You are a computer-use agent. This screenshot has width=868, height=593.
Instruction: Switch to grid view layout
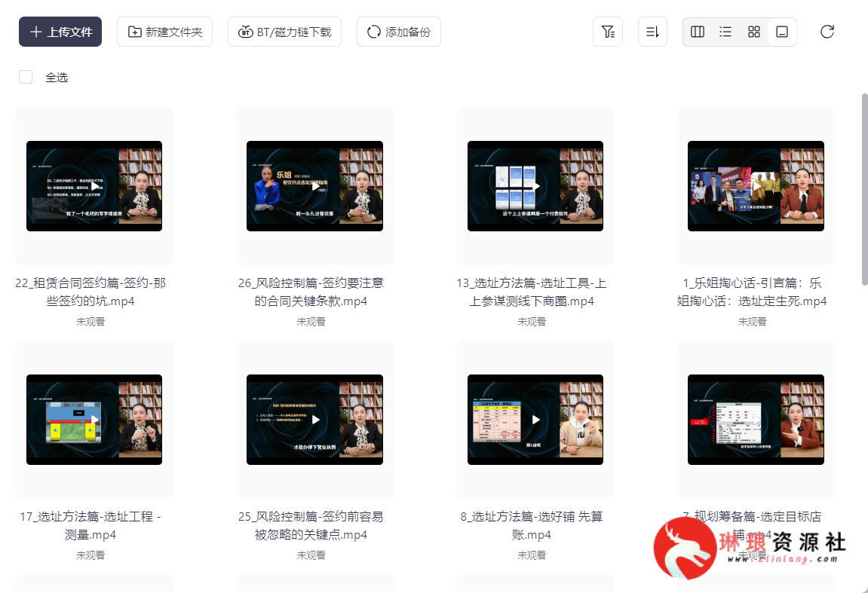coord(754,32)
